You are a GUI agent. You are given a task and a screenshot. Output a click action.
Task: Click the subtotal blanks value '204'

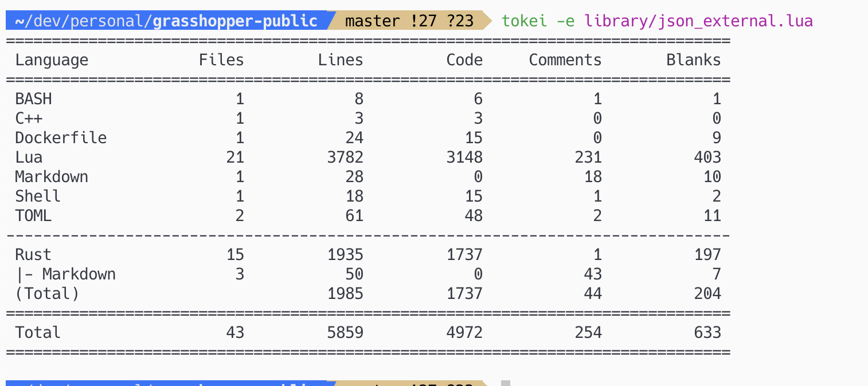tap(707, 294)
